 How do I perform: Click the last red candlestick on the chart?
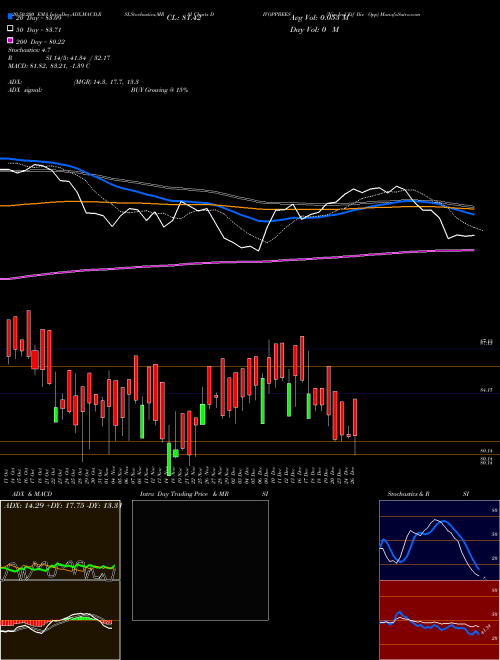point(355,417)
